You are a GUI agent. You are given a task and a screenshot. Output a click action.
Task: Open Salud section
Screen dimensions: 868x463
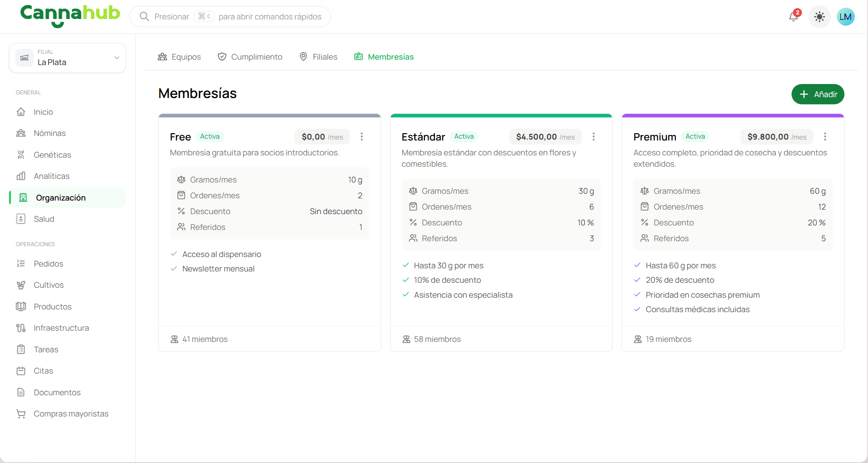tap(67, 219)
